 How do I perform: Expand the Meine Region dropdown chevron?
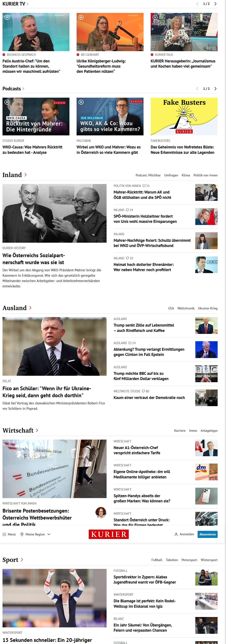49,534
